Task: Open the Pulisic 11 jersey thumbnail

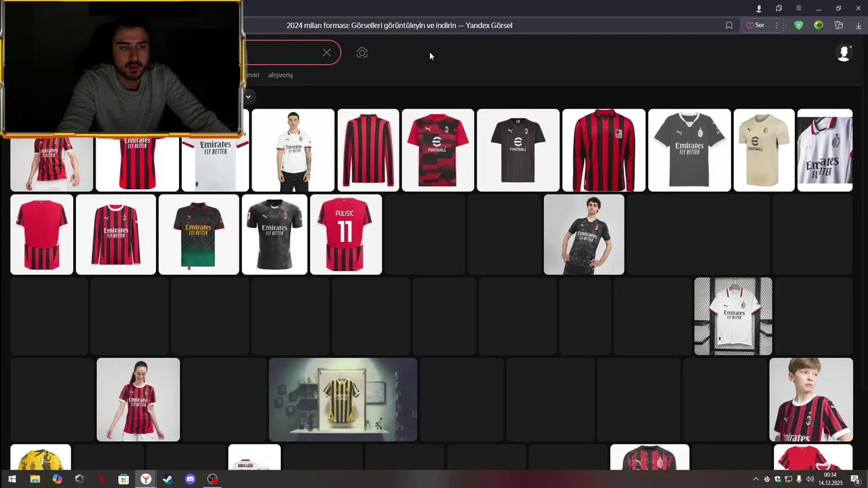Action: 346,235
